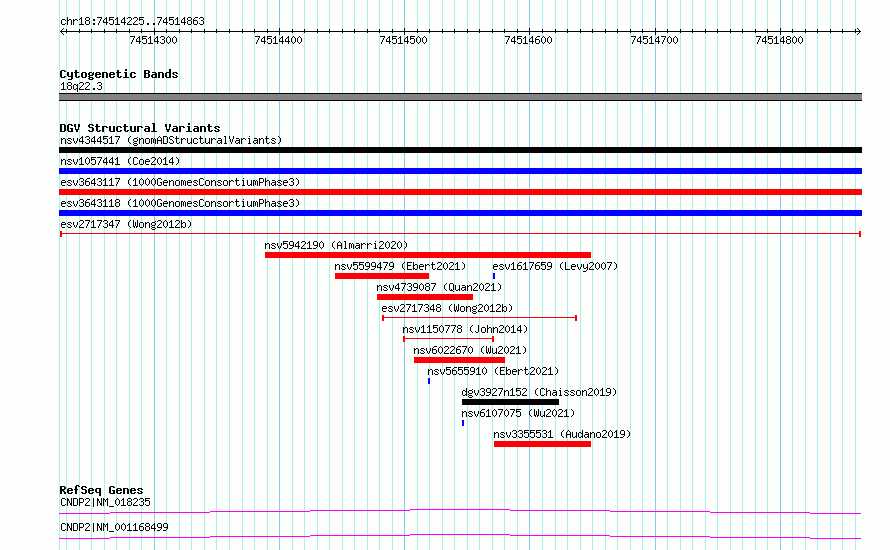Click ruler position 74514300
Image resolution: width=890 pixels, height=550 pixels.
point(153,40)
